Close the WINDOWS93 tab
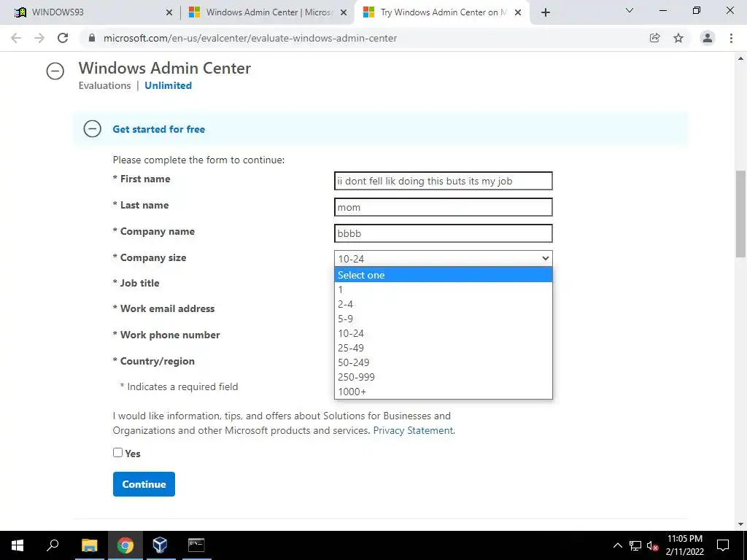 click(169, 13)
